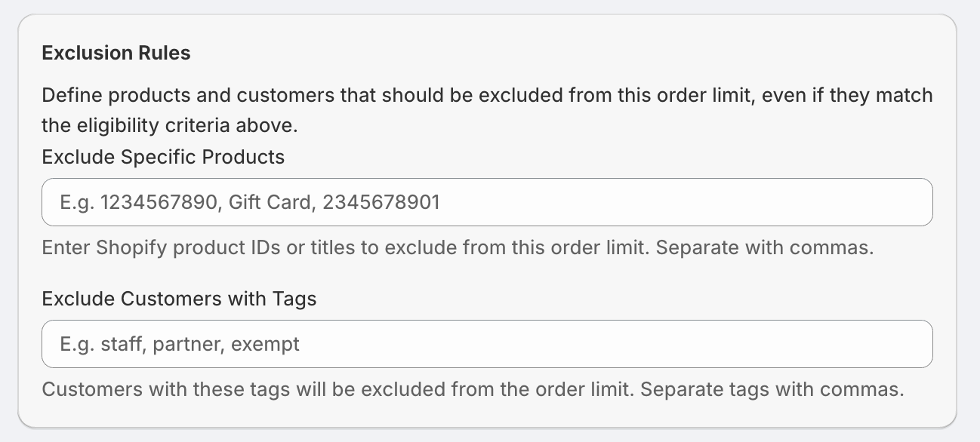Click the field with the "Gift Card" placeholder
Image resolution: width=980 pixels, height=442 pixels.
487,202
